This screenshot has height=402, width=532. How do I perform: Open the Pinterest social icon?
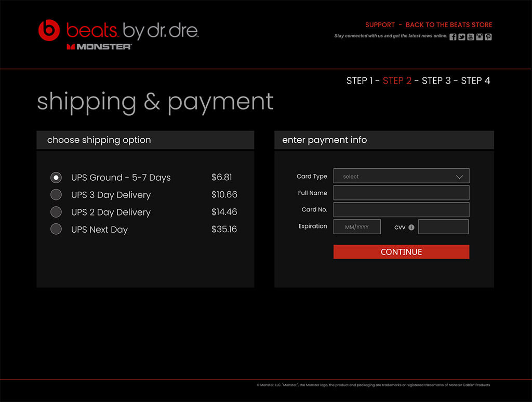(488, 37)
